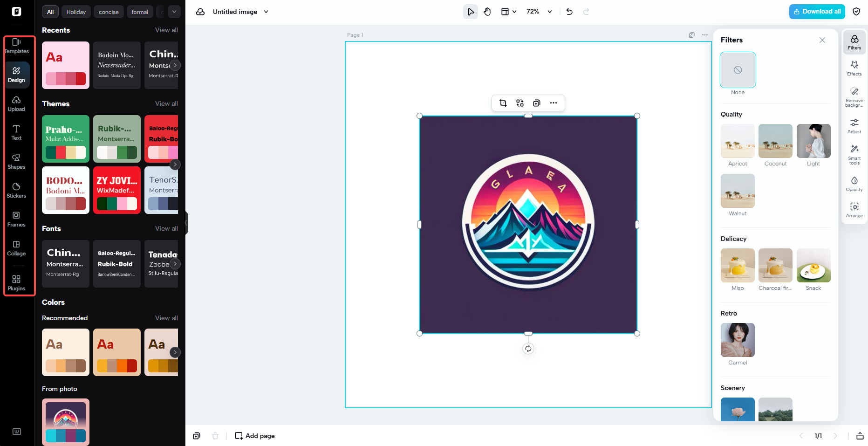The width and height of the screenshot is (868, 446).
Task: Click Remove background tool
Action: [854, 97]
